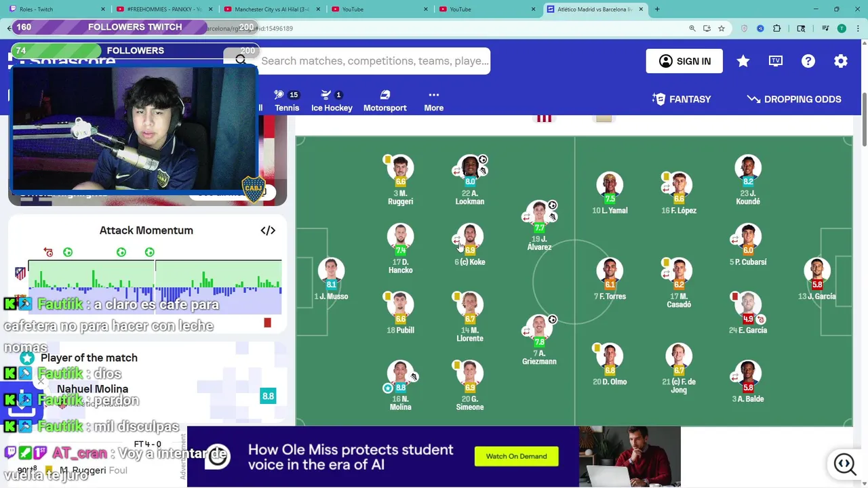The width and height of the screenshot is (868, 488).
Task: Select player D. Hancko on lineup
Action: (400, 249)
